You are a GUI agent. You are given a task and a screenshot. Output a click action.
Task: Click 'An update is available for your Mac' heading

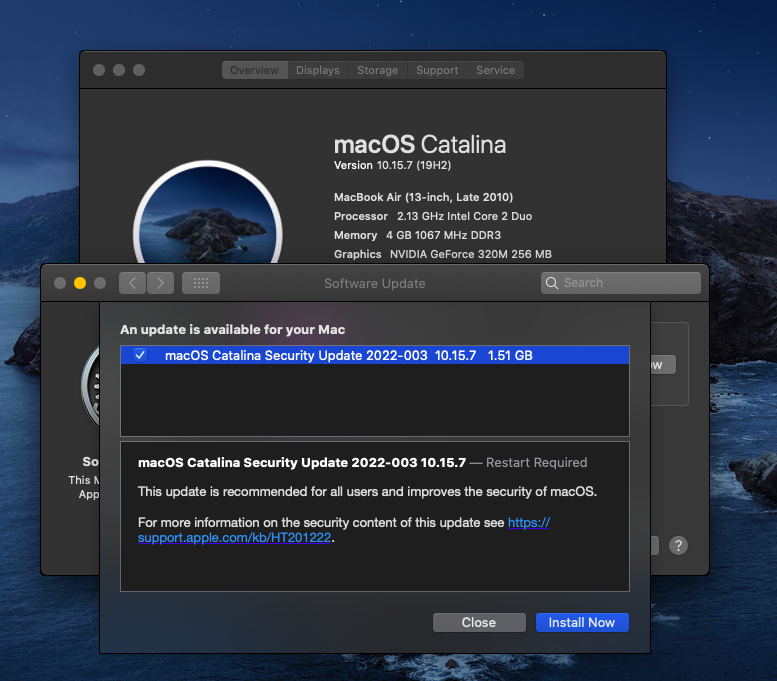(x=232, y=330)
